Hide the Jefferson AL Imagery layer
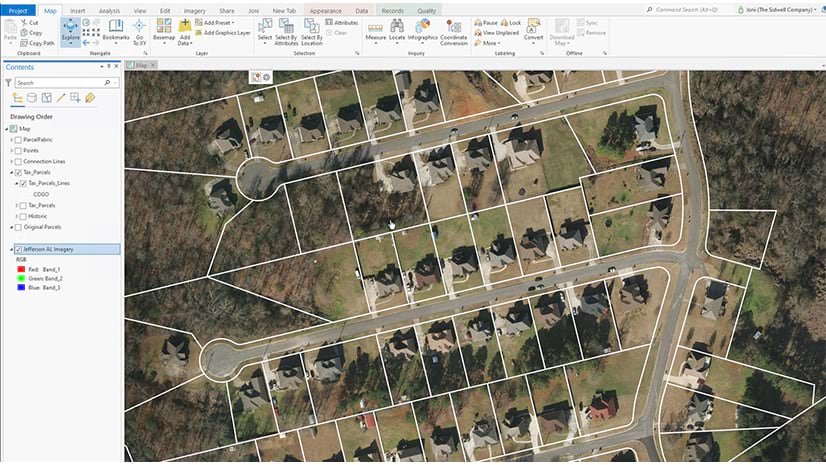This screenshot has height=465, width=826. coord(18,250)
